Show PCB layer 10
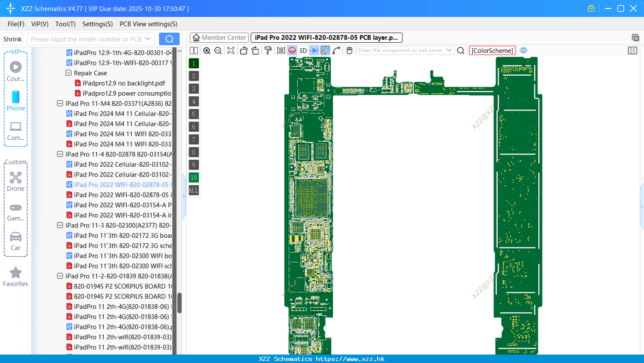644x363 pixels. (x=194, y=178)
